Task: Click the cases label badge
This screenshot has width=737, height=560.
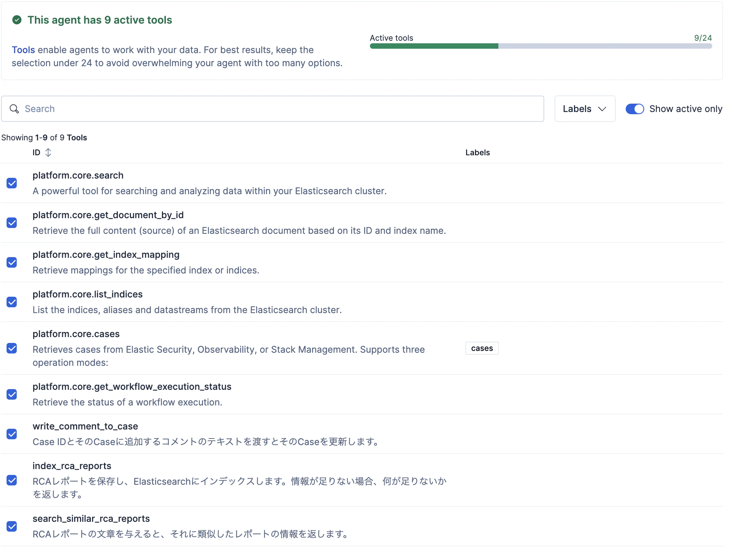Action: (x=482, y=348)
